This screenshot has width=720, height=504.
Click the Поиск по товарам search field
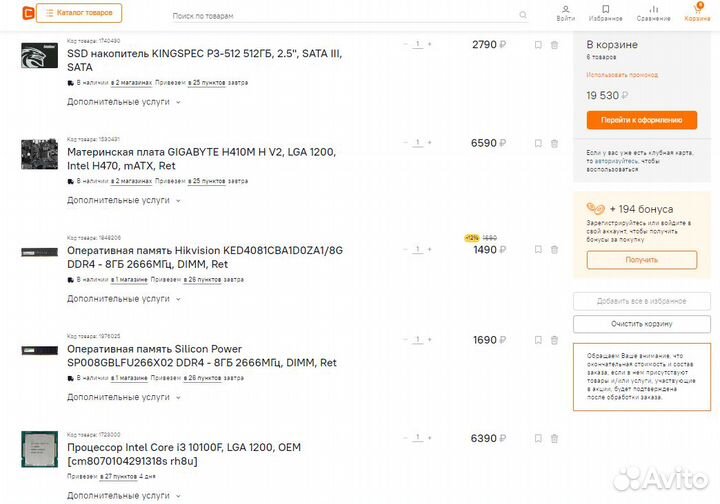tap(340, 16)
